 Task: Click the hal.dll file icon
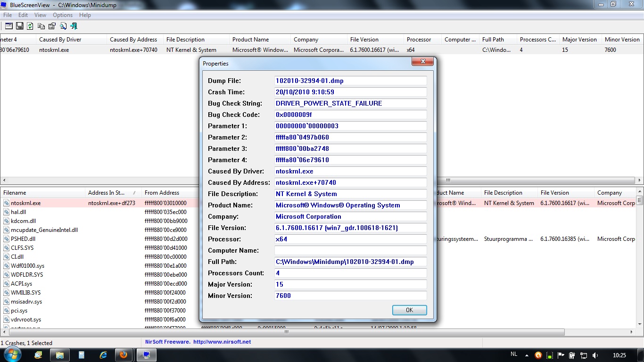coord(7,212)
